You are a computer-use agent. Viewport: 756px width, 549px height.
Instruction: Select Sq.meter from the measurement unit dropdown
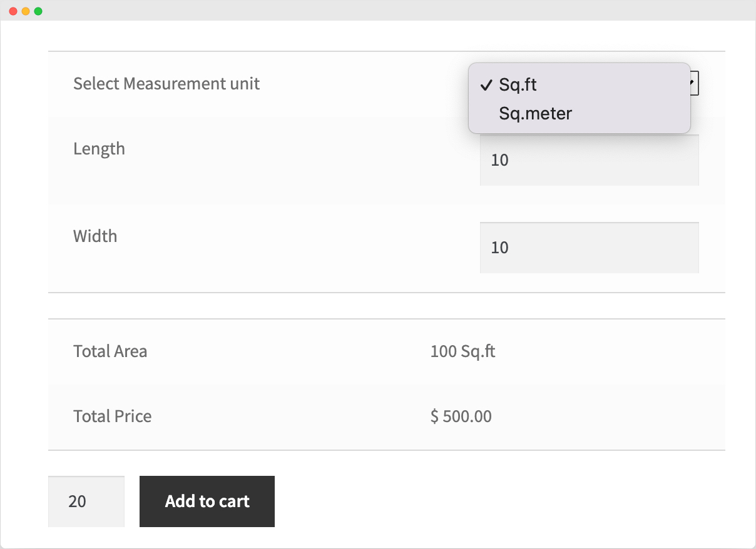(x=536, y=113)
